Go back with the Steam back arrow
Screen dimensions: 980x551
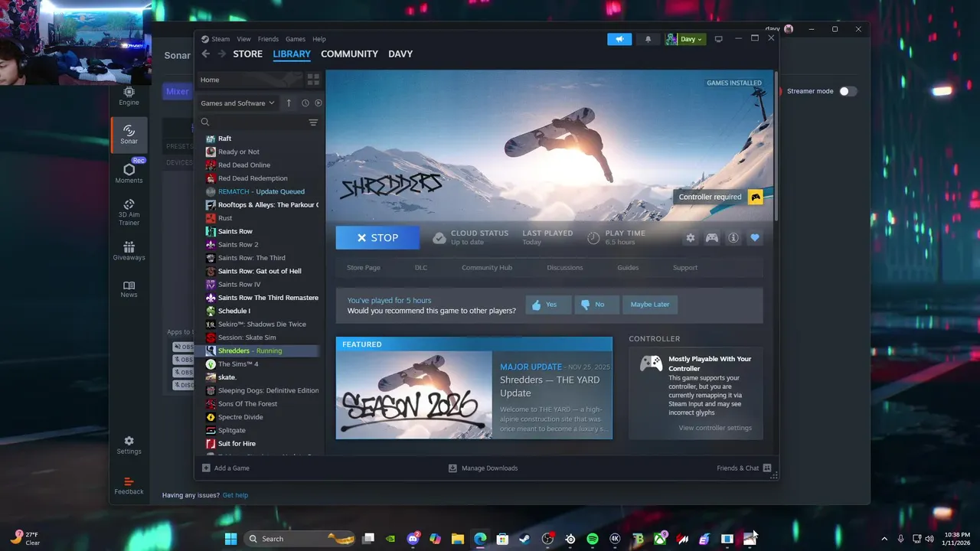(205, 54)
